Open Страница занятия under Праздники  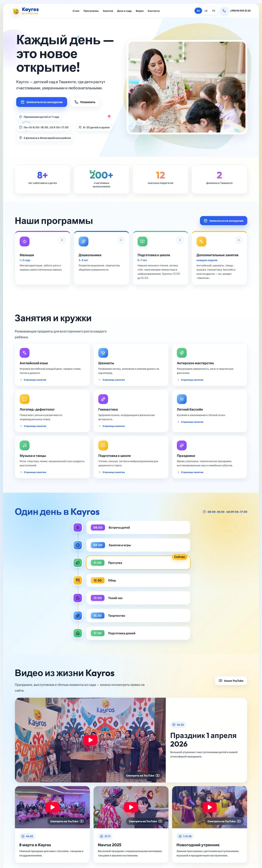[x=190, y=472]
